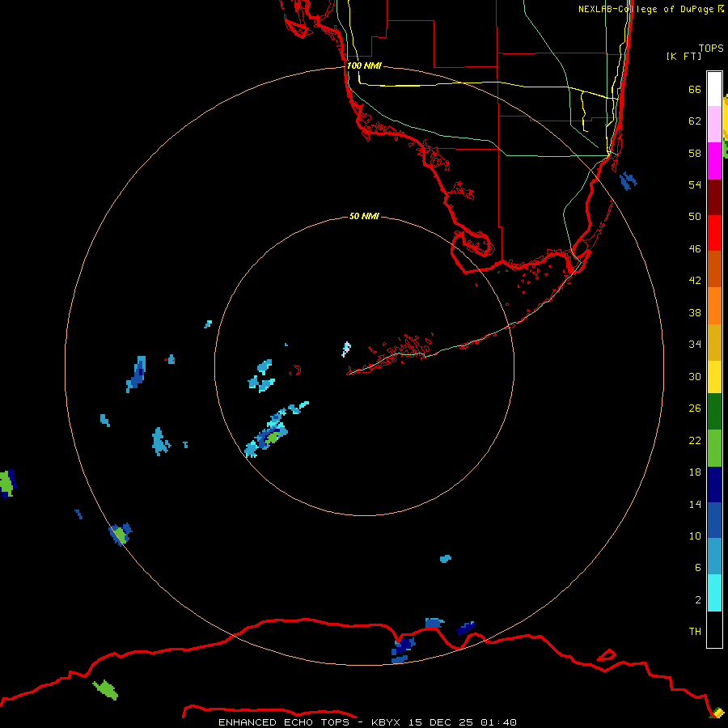728x728 pixels.
Task: Click the bright orange legend swatch
Action: (714, 306)
